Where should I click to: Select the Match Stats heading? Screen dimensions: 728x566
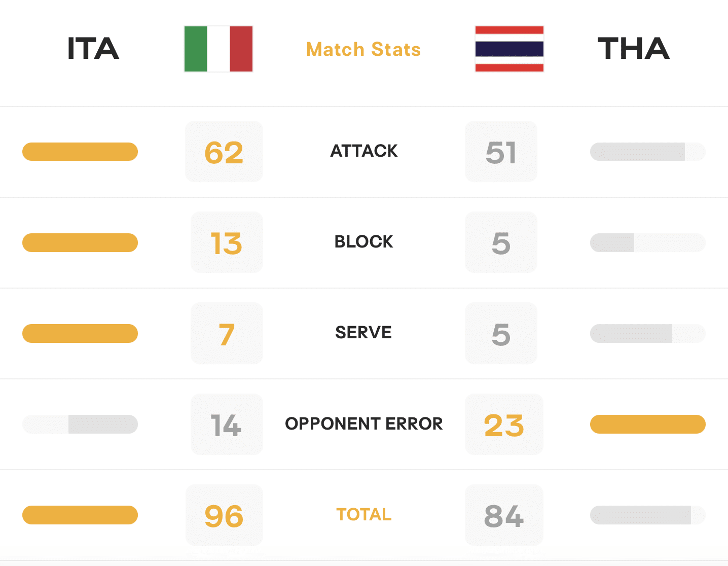[x=363, y=50]
